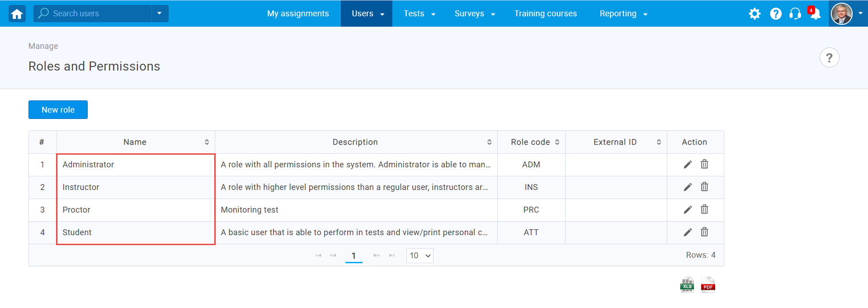The height and width of the screenshot is (308, 868).
Task: Sort table by External ID
Action: [x=659, y=142]
